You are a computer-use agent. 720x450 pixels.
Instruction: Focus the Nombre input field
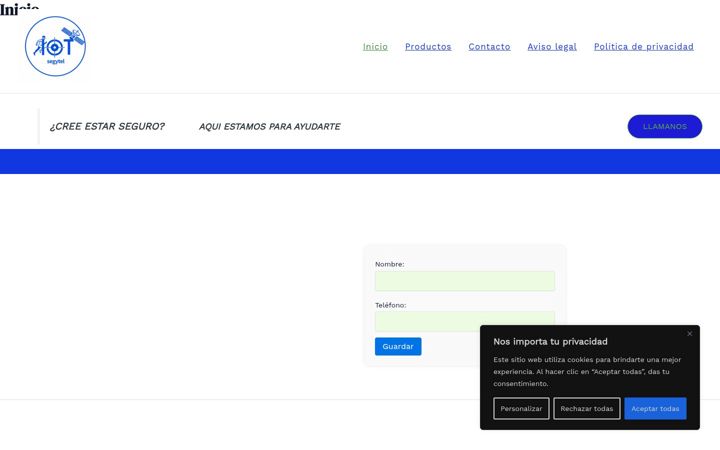[465, 281]
